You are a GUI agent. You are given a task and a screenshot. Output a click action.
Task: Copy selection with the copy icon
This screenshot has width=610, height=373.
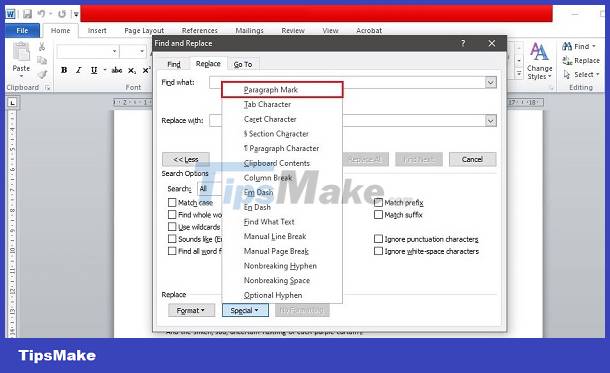click(x=42, y=60)
